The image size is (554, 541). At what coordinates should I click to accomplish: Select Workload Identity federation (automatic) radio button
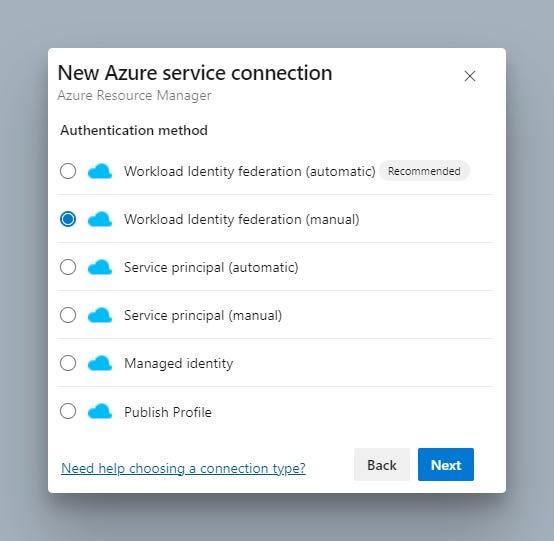coord(68,171)
